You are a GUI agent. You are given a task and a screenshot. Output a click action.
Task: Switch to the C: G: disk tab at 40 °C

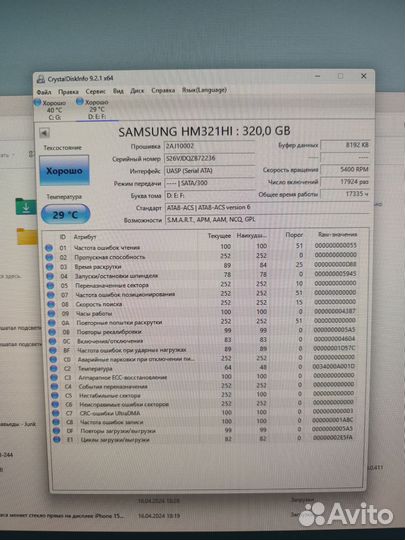pos(51,110)
